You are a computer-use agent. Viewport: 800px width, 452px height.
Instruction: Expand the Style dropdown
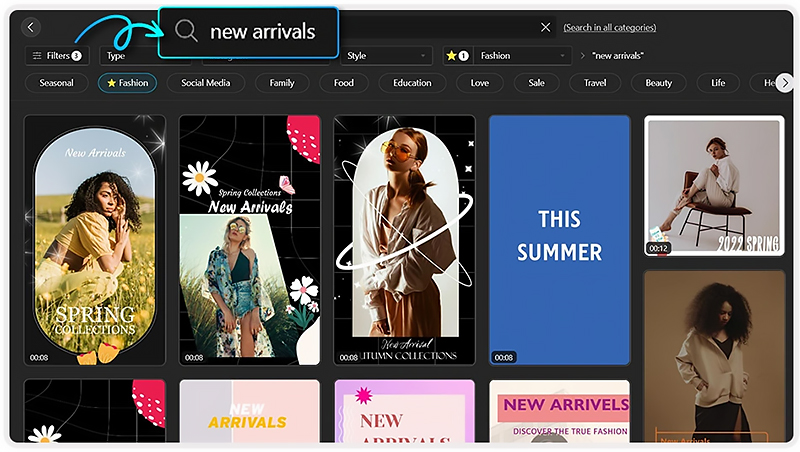(386, 56)
